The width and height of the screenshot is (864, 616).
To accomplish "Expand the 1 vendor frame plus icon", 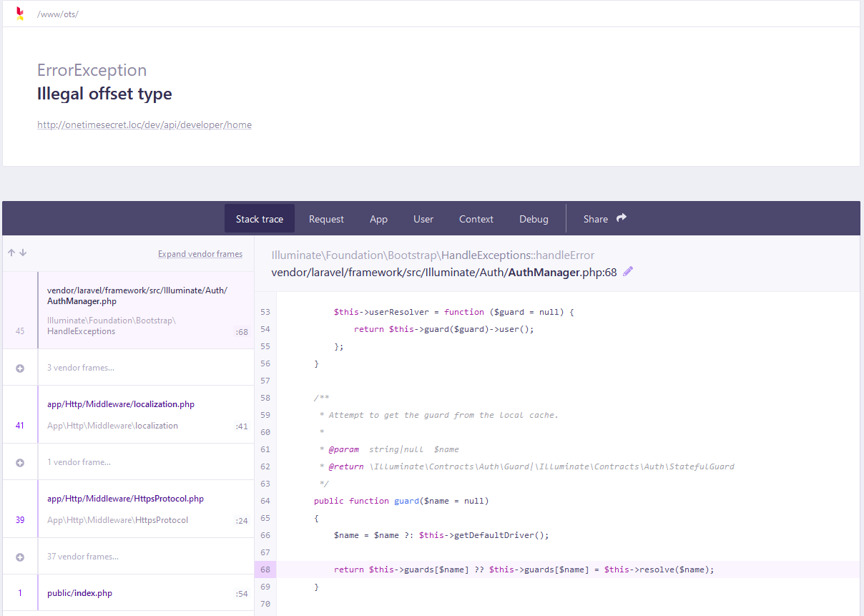I will click(x=20, y=462).
